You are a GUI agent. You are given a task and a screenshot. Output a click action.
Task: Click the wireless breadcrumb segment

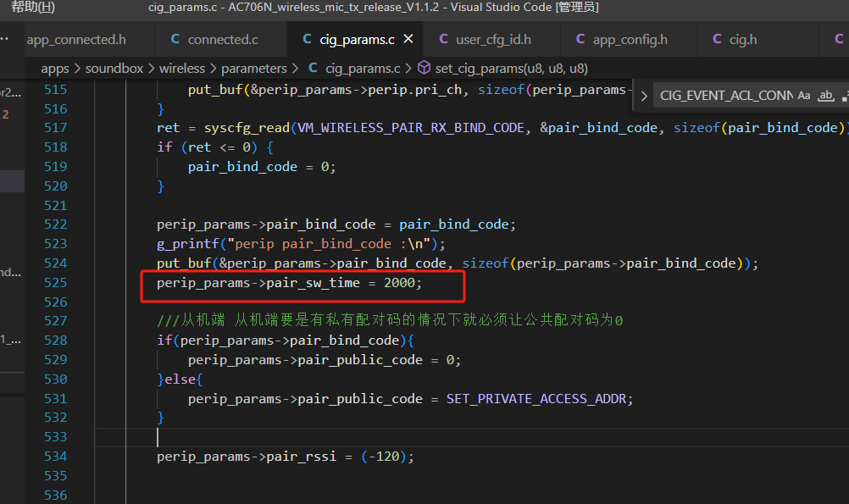(x=182, y=69)
